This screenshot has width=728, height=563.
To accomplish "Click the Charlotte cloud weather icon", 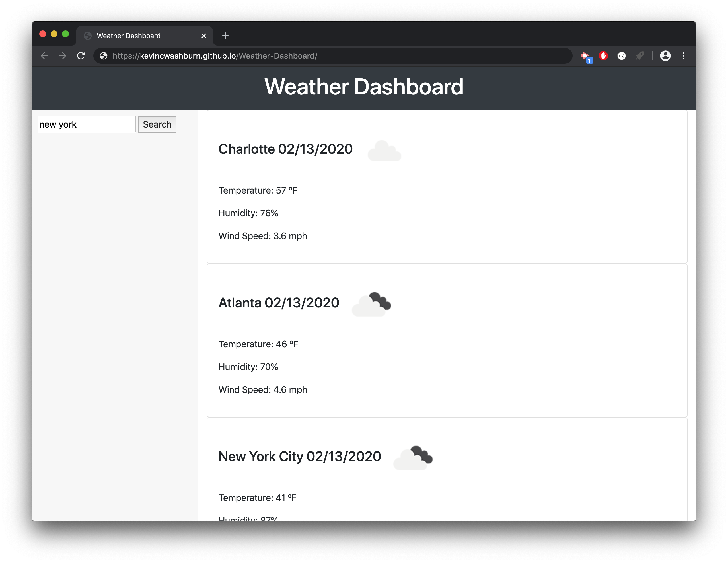I will [384, 150].
